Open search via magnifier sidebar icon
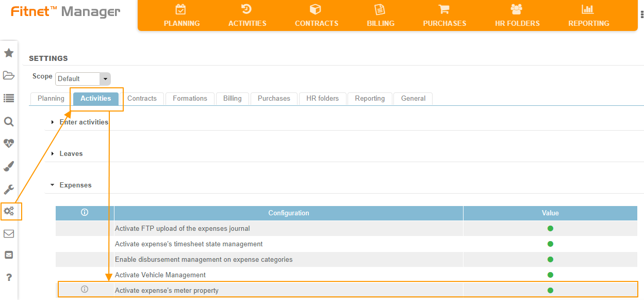This screenshot has height=300, width=644. (x=9, y=121)
